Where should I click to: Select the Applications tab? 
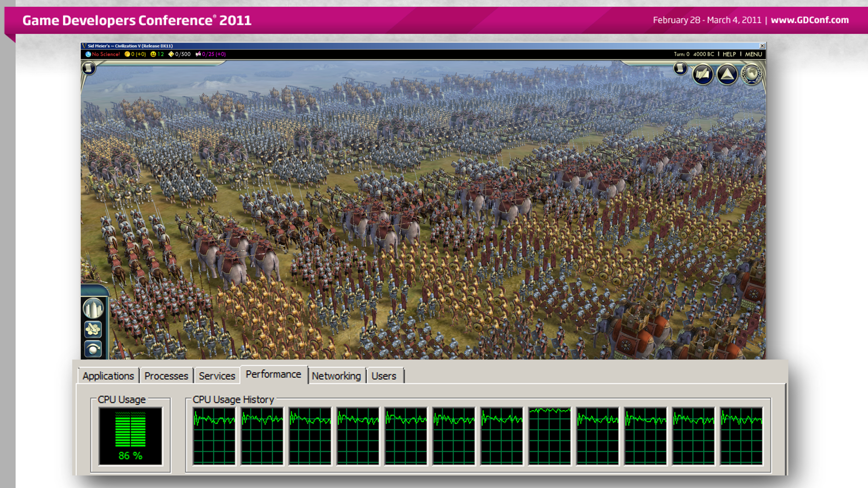(108, 376)
